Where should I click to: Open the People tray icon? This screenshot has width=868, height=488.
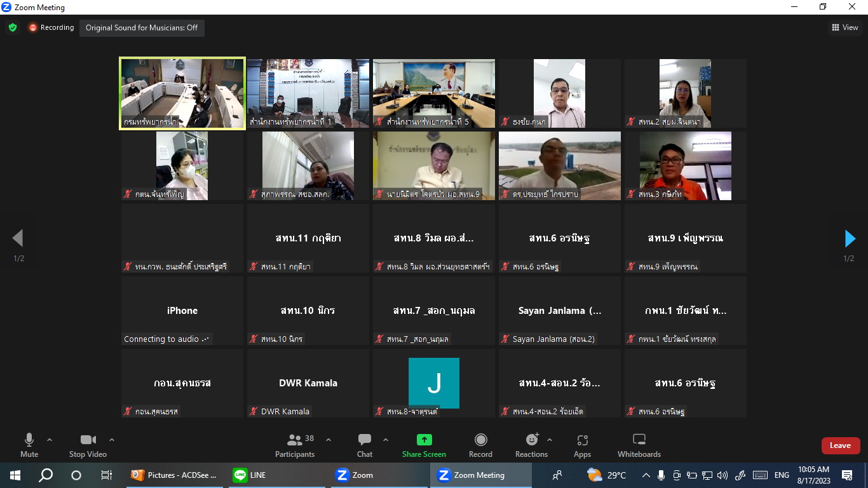point(557,475)
